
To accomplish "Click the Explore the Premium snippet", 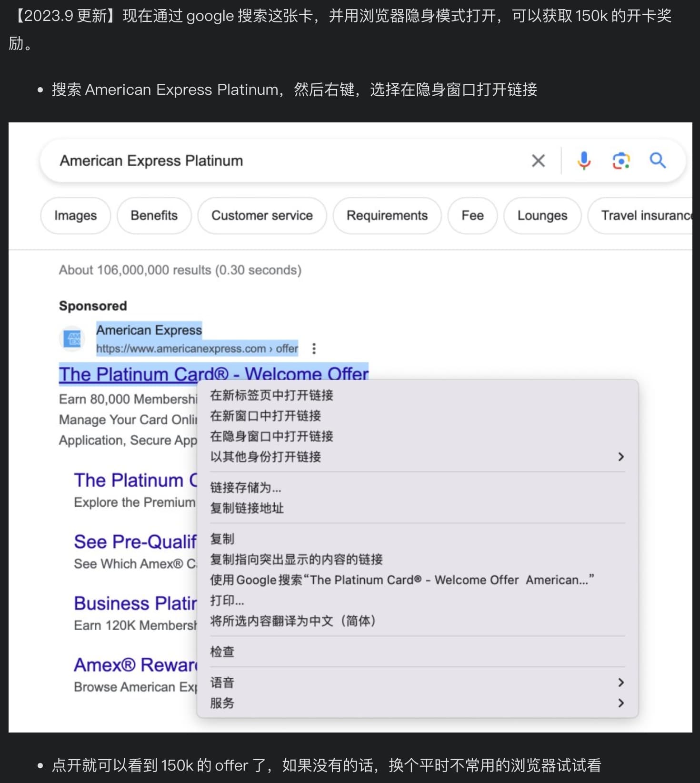I will coord(135,502).
